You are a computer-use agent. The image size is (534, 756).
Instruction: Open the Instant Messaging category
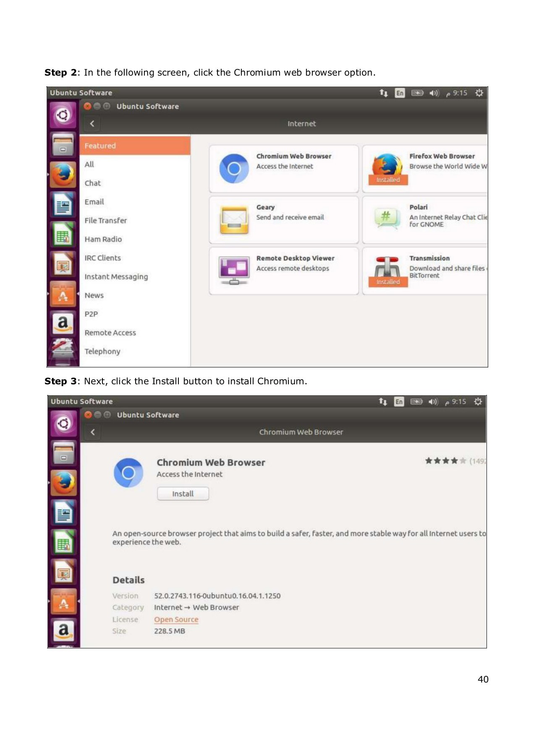(116, 277)
